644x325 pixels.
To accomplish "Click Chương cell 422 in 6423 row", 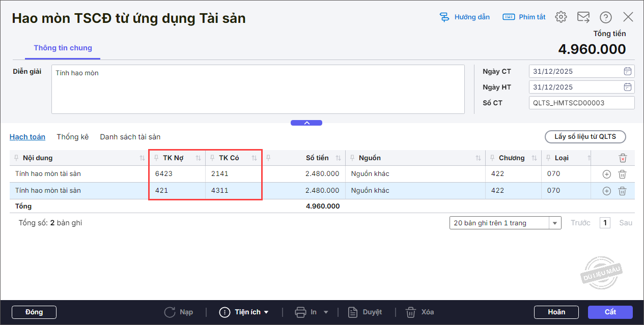I will pos(513,174).
